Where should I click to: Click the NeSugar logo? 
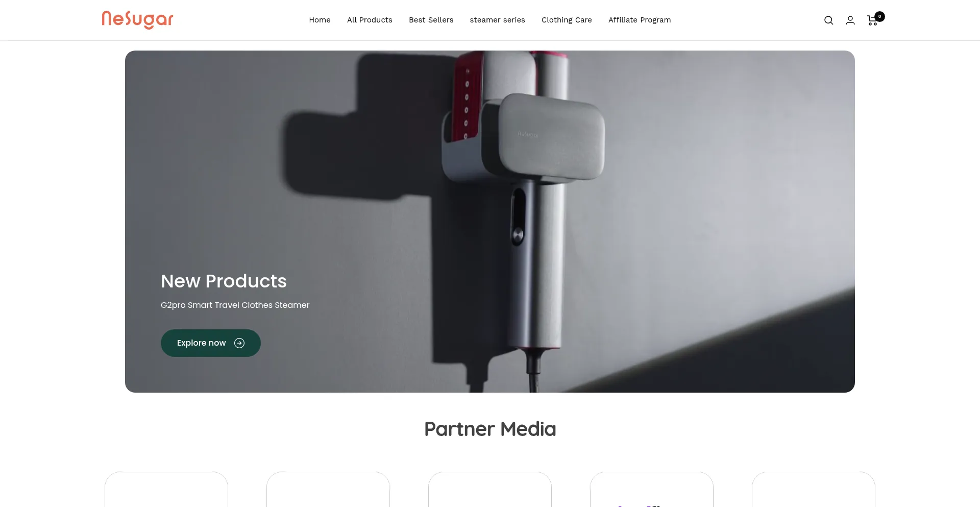click(138, 20)
